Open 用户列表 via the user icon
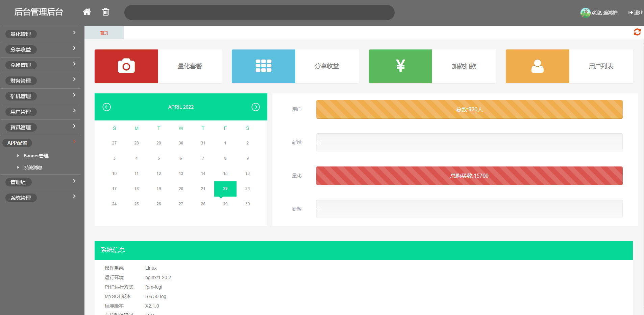The height and width of the screenshot is (315, 644). coord(537,66)
